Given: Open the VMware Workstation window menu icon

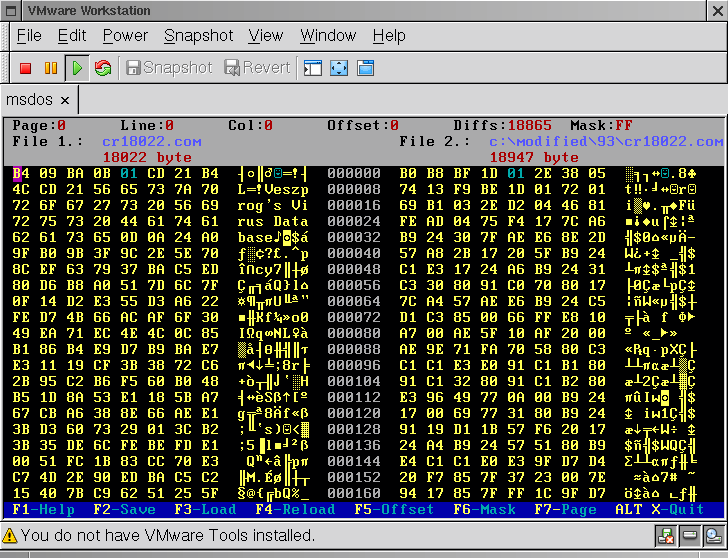Looking at the screenshot, I should pos(11,11).
